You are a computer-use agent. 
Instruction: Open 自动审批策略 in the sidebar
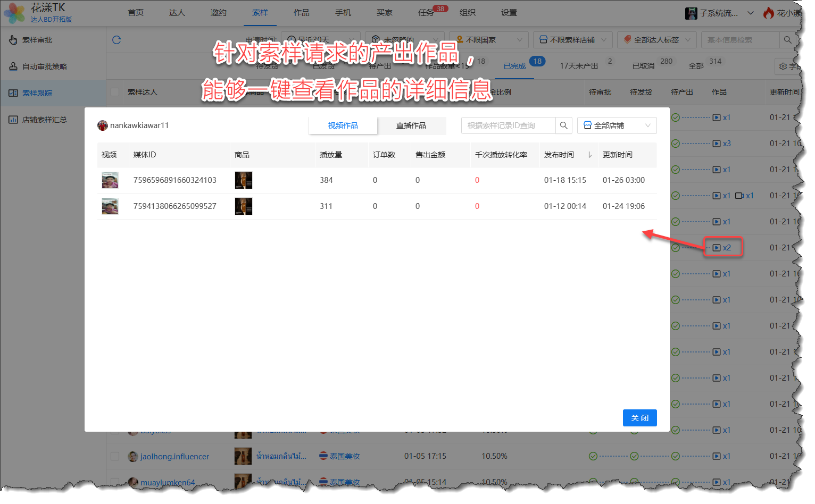pos(45,66)
